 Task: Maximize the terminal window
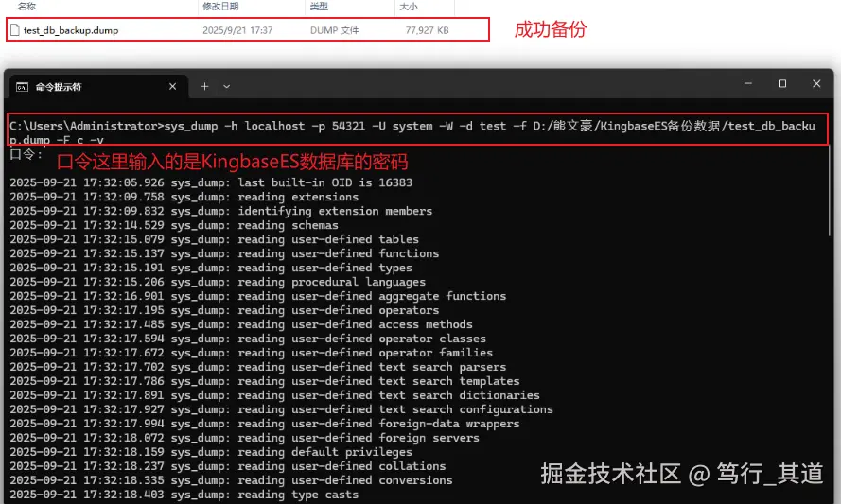(782, 83)
